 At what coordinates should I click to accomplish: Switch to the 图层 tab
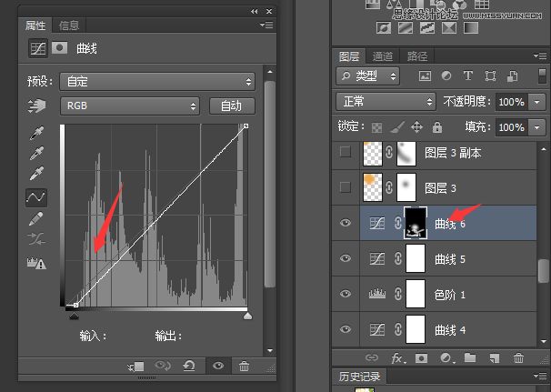point(349,56)
